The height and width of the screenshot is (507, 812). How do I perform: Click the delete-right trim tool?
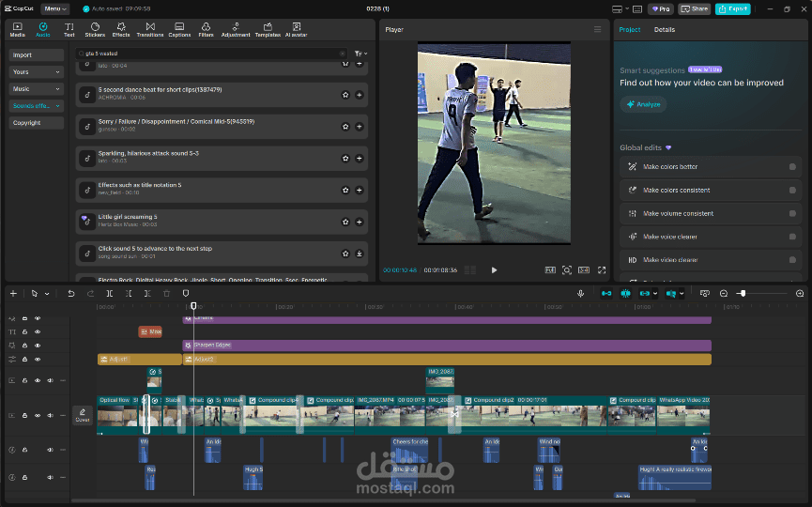click(x=147, y=294)
